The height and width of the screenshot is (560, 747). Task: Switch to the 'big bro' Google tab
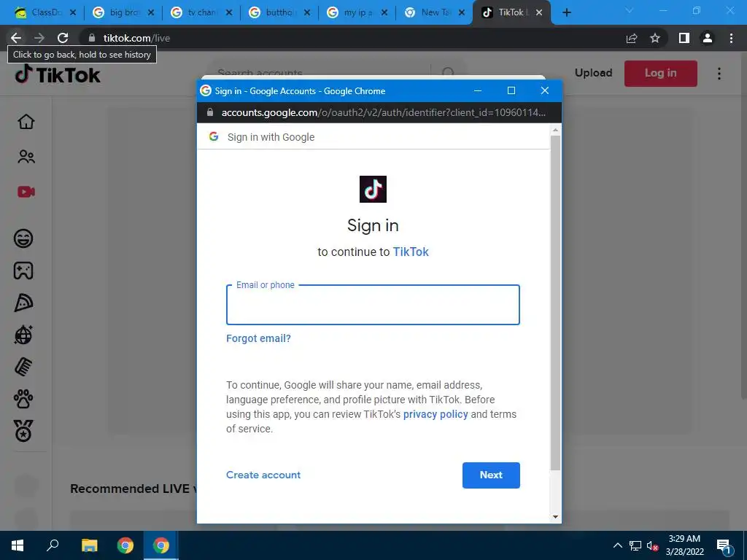click(x=123, y=12)
